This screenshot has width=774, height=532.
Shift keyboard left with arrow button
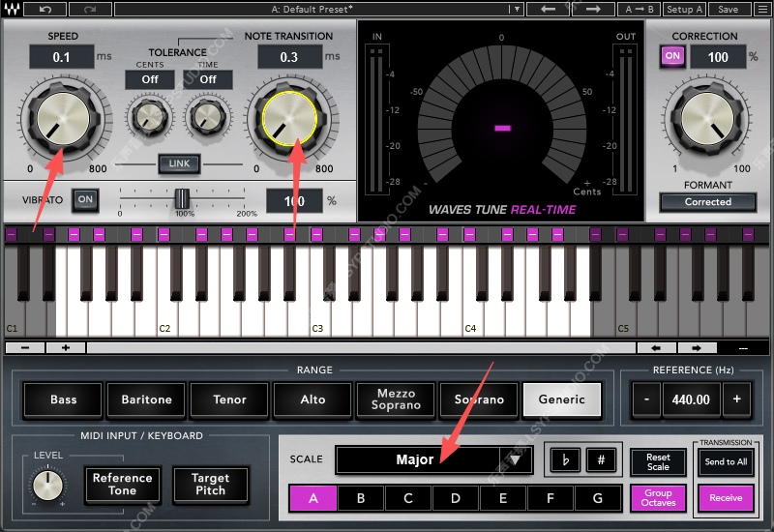click(x=656, y=347)
